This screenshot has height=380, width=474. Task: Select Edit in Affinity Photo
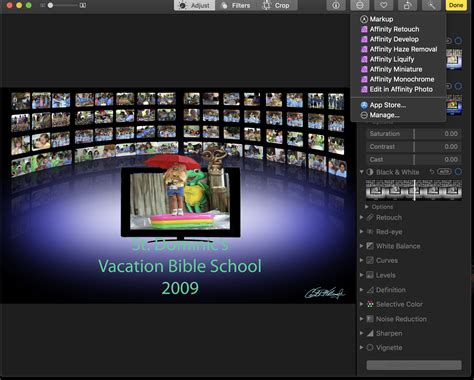(398, 89)
